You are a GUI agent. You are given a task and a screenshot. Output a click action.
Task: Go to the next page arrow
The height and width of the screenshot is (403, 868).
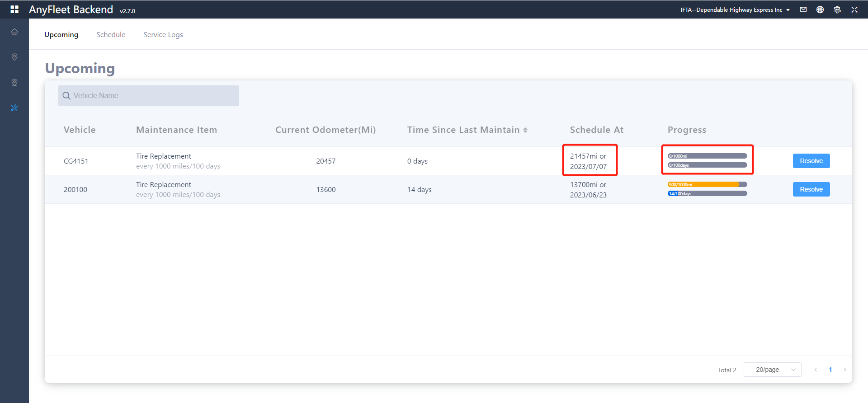[x=844, y=370]
